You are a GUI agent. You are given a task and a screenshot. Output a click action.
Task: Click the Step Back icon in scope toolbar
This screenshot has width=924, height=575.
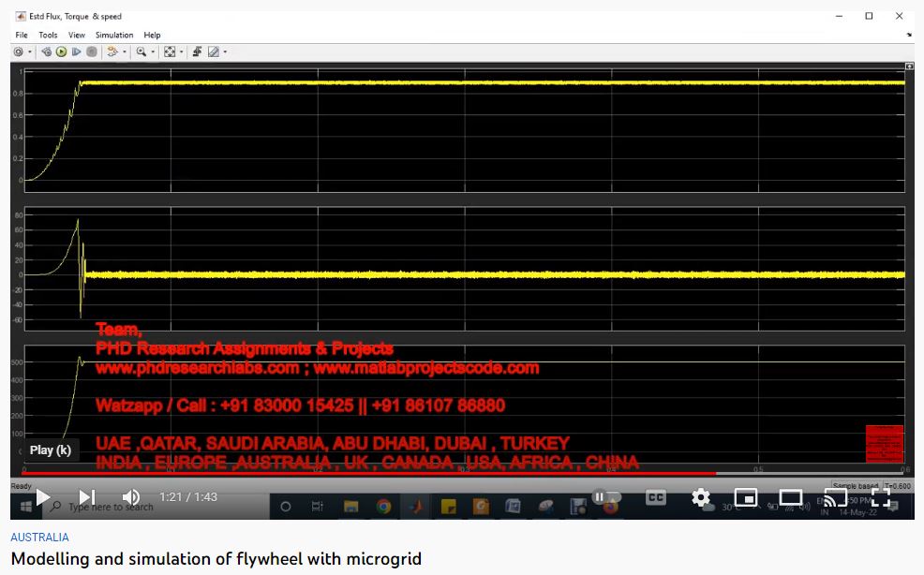(x=46, y=52)
